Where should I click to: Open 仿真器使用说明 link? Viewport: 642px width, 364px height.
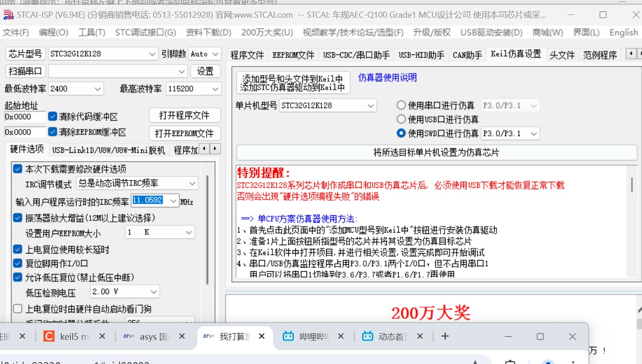coord(387,77)
